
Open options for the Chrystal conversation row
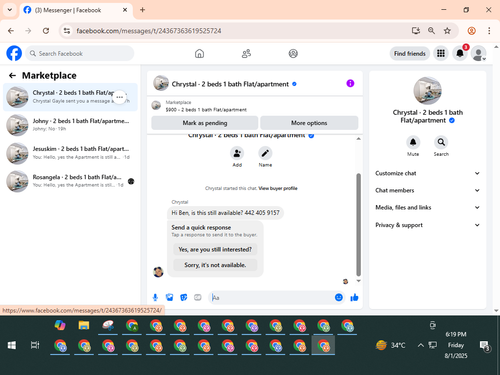coord(120,97)
